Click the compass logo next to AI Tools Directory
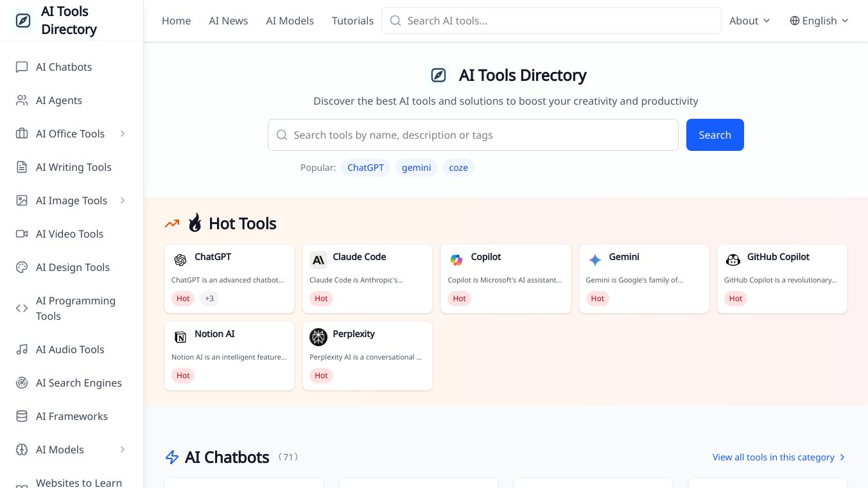The image size is (868, 488). point(23,20)
